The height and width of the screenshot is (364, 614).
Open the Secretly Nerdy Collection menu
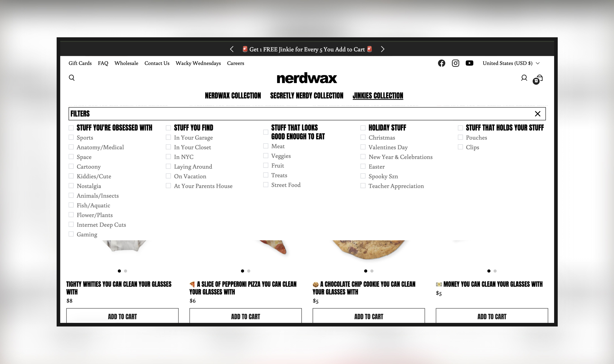coord(307,96)
